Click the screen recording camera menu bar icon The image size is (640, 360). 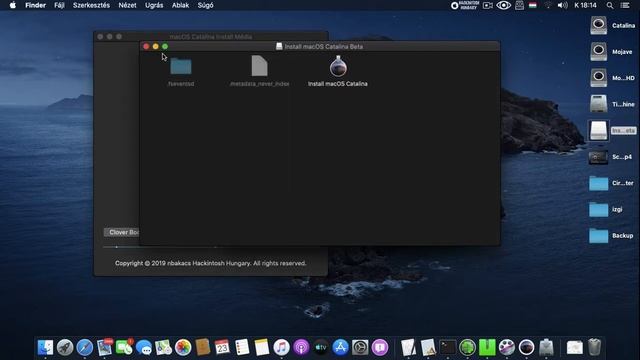coord(488,5)
